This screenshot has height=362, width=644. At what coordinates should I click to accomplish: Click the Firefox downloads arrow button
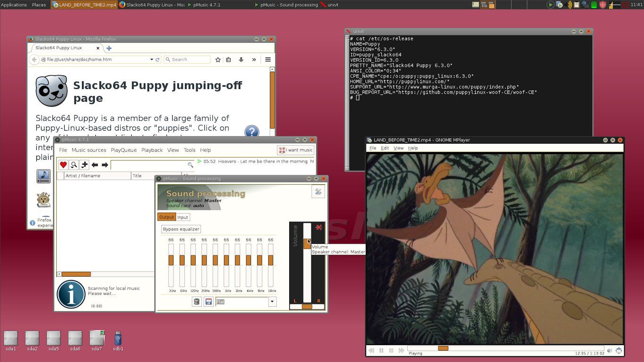[x=241, y=59]
